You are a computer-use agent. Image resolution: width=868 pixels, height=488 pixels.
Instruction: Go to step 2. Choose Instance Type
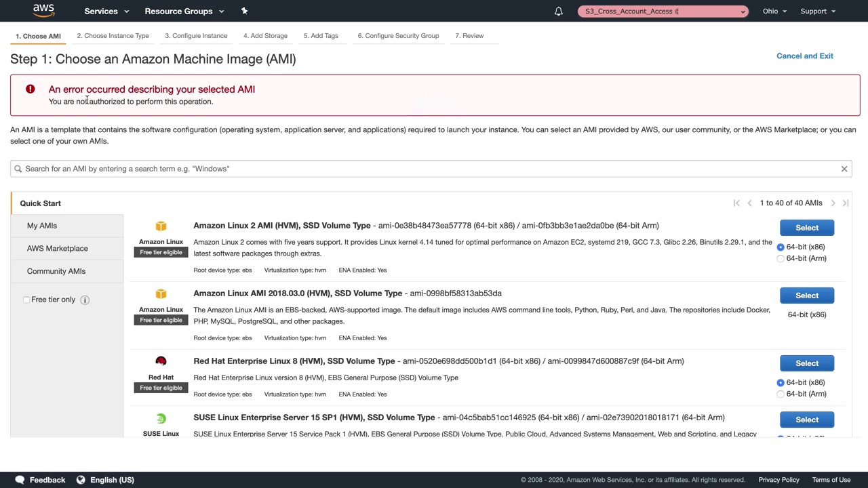(113, 36)
